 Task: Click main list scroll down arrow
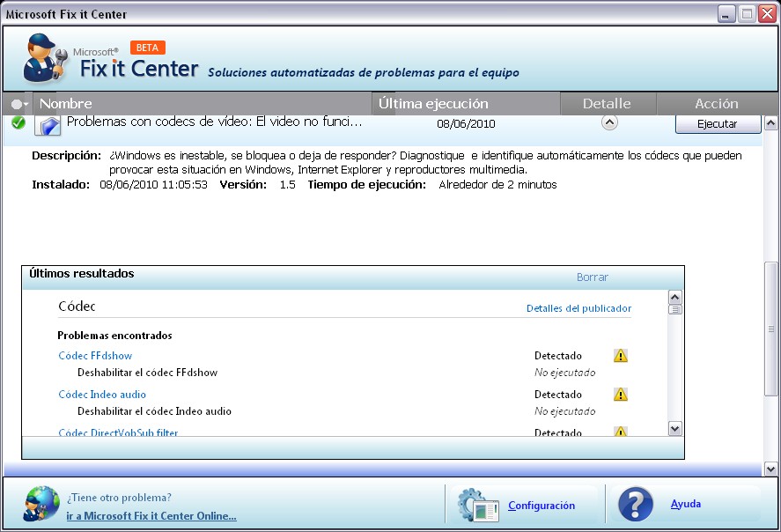pyautogui.click(x=770, y=469)
